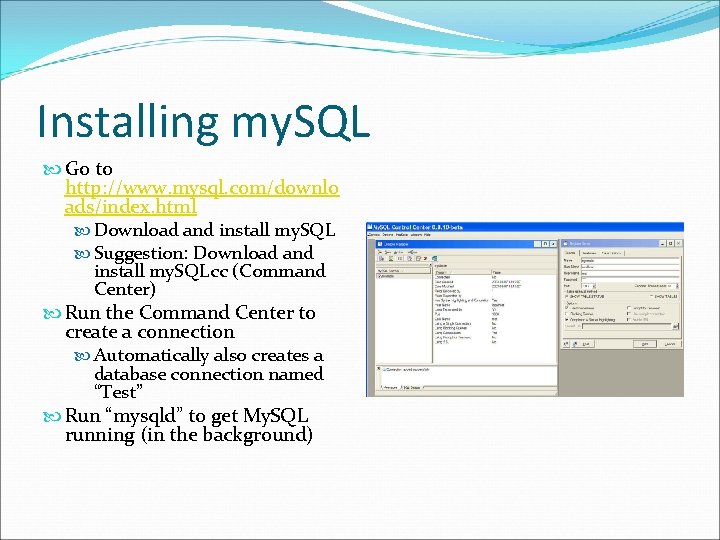Open the Help menu in MySQL Control Center

point(427,235)
